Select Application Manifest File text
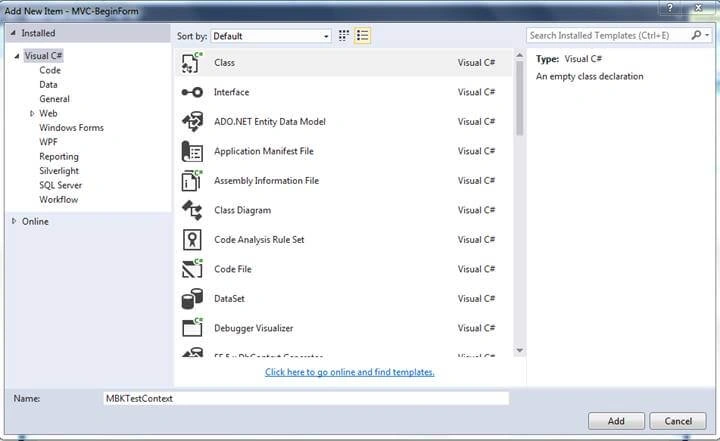 click(x=264, y=151)
